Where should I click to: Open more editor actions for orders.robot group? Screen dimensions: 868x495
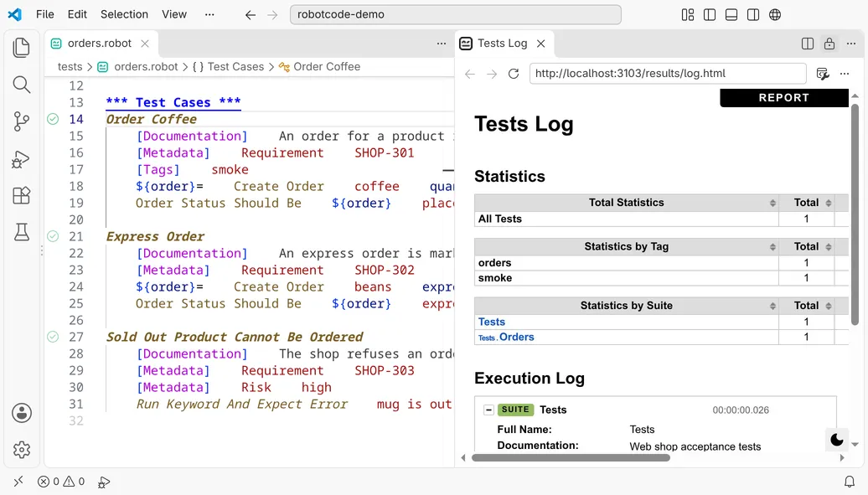[x=442, y=44]
